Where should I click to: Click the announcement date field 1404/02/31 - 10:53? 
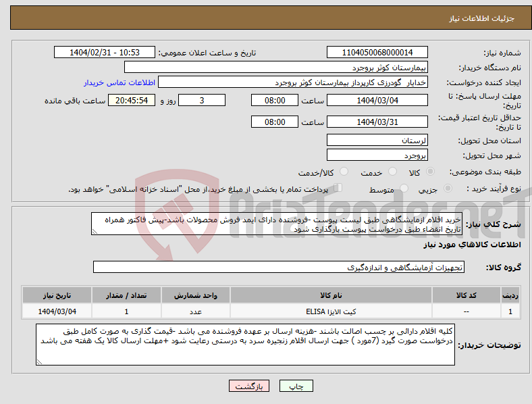(105, 52)
